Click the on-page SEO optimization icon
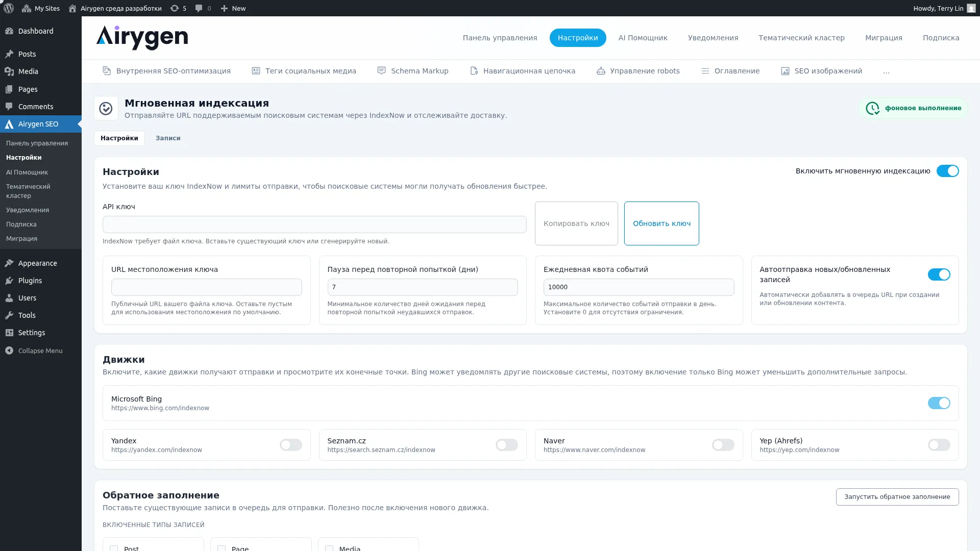The image size is (980, 551). [x=107, y=71]
